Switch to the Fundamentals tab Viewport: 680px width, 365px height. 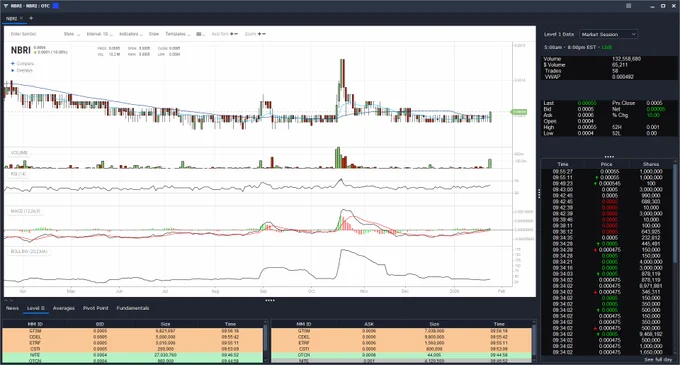point(133,308)
